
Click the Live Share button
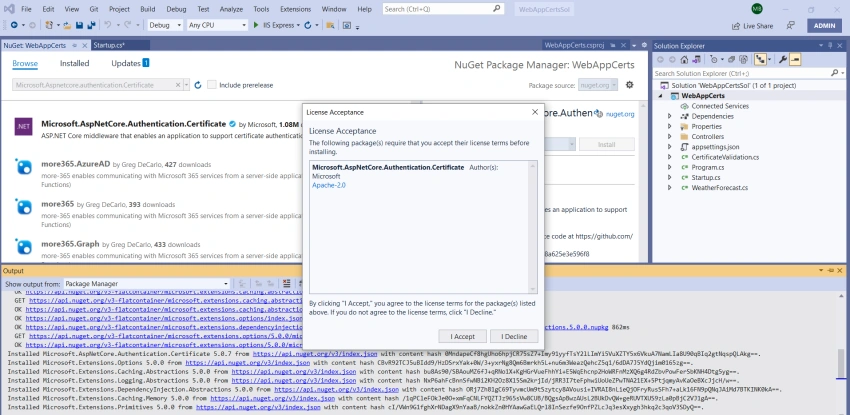pyautogui.click(x=752, y=26)
